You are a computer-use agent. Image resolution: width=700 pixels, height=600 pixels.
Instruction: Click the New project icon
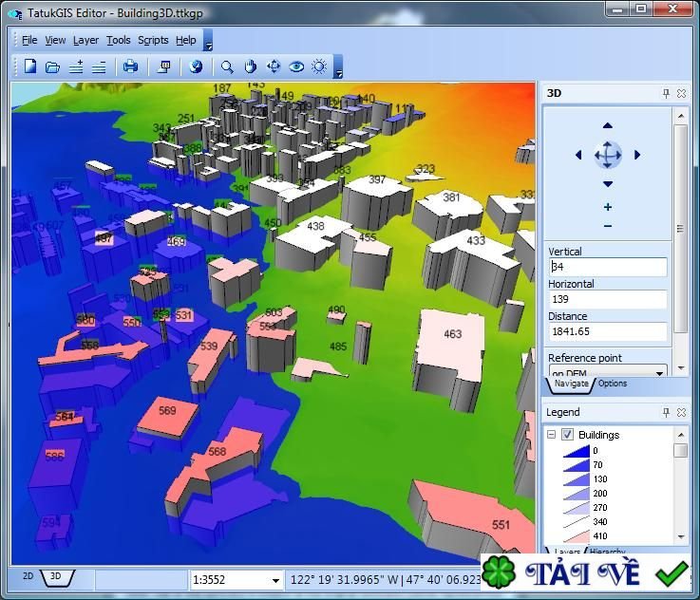(x=30, y=66)
